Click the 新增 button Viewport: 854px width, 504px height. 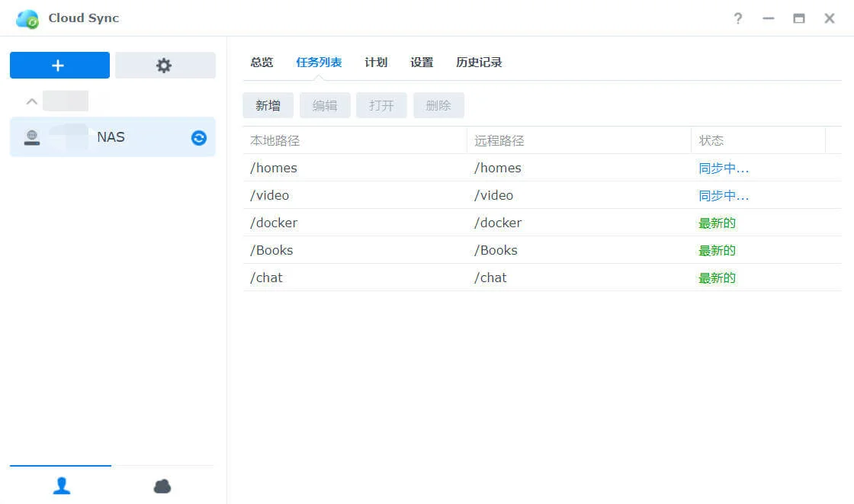(268, 105)
